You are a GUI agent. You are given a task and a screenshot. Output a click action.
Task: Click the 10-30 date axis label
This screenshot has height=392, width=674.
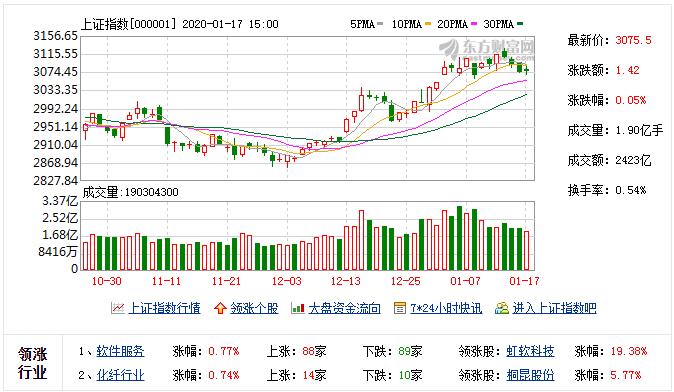click(107, 281)
